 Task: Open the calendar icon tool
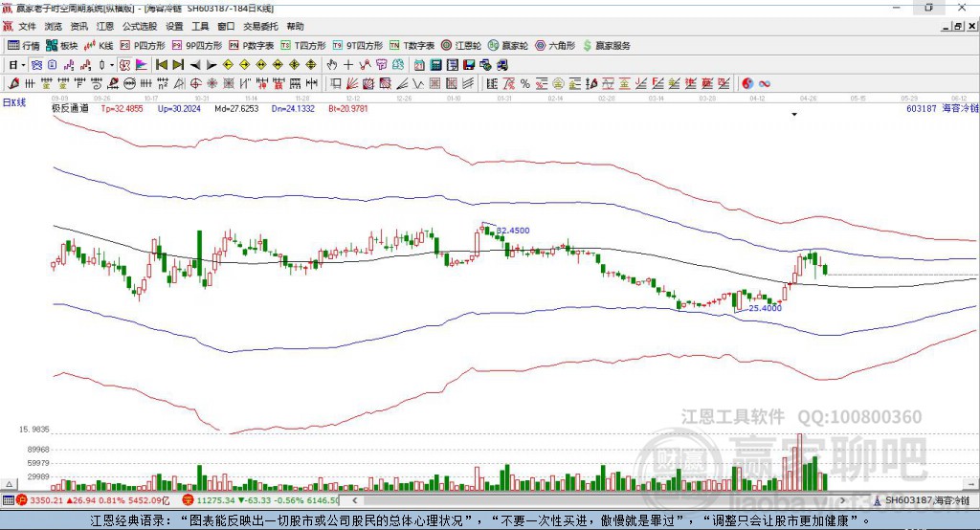point(419,65)
